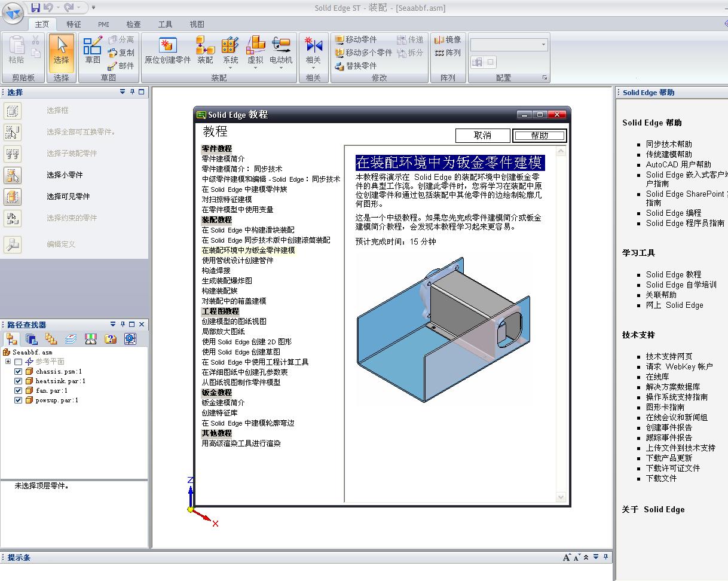This screenshot has width=728, height=581.
Task: Open the 相关 relate dropdown
Action: click(x=313, y=68)
